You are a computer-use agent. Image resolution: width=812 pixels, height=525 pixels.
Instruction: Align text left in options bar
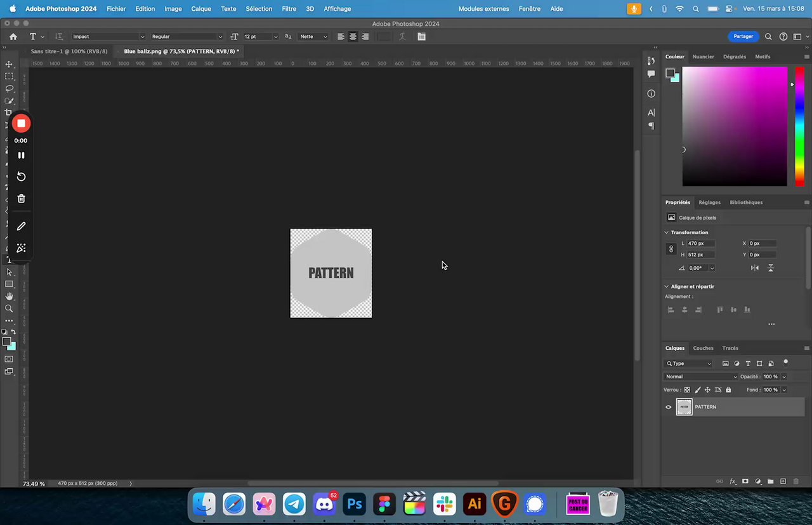coord(341,37)
